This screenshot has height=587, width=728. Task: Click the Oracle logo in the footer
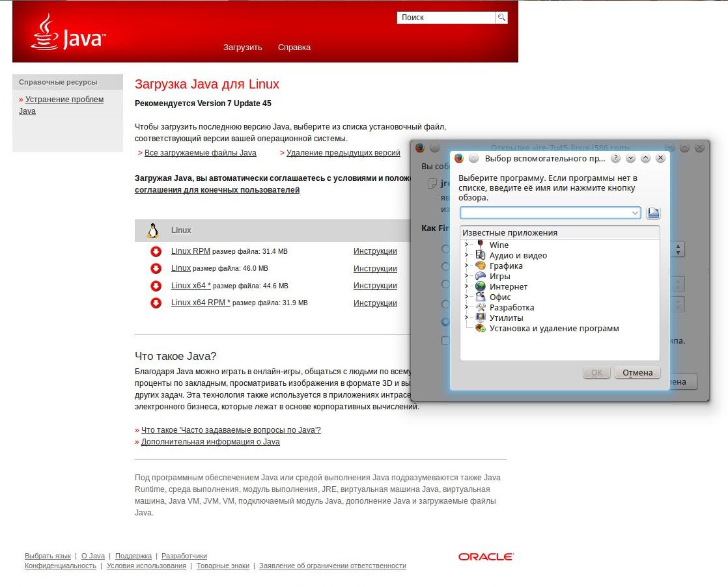[x=486, y=557]
